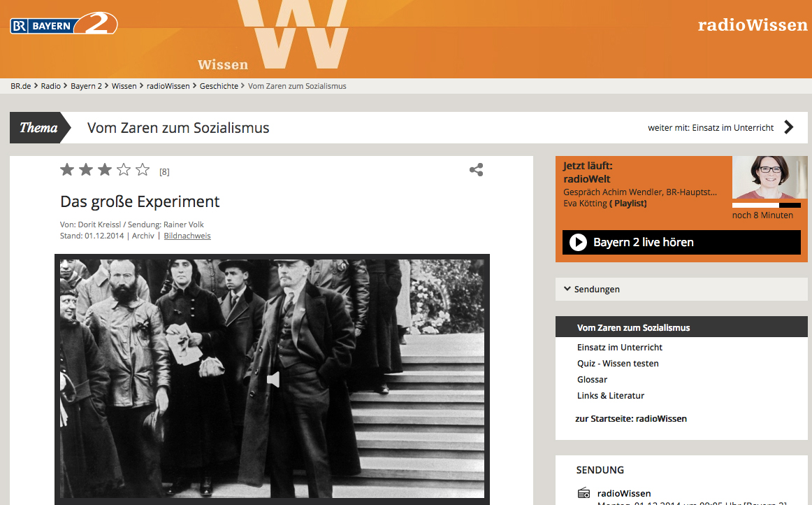
Task: Click the speaker icon on the photo
Action: point(273,380)
